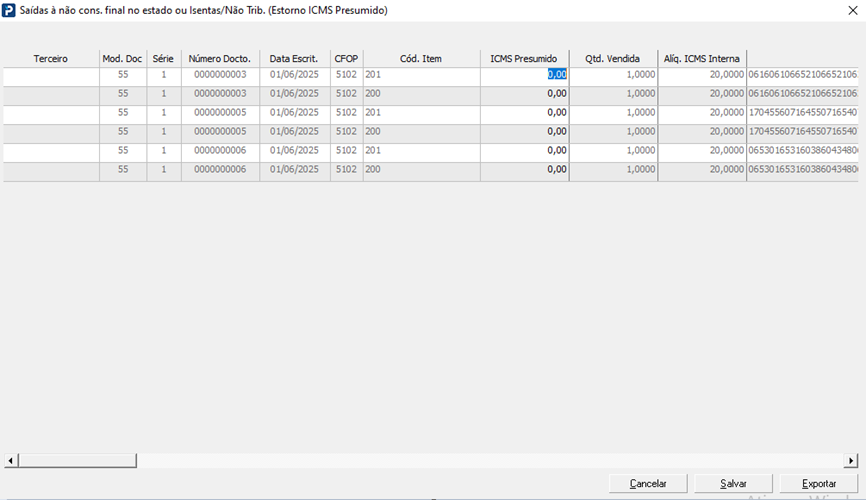The width and height of the screenshot is (866, 500).
Task: Select the Número Docto. column header
Action: point(220,59)
